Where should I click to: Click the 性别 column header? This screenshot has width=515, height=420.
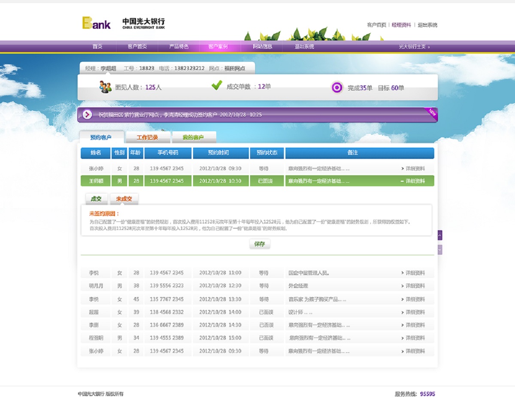click(119, 153)
